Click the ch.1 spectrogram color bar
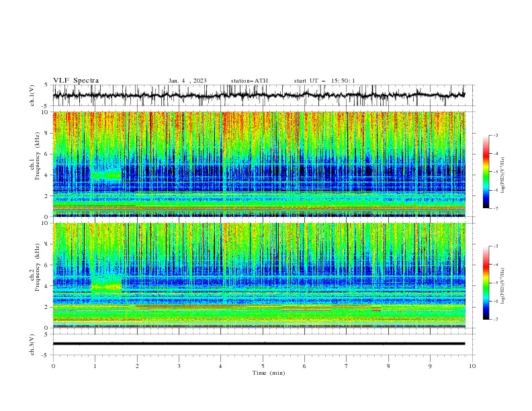 [x=486, y=171]
